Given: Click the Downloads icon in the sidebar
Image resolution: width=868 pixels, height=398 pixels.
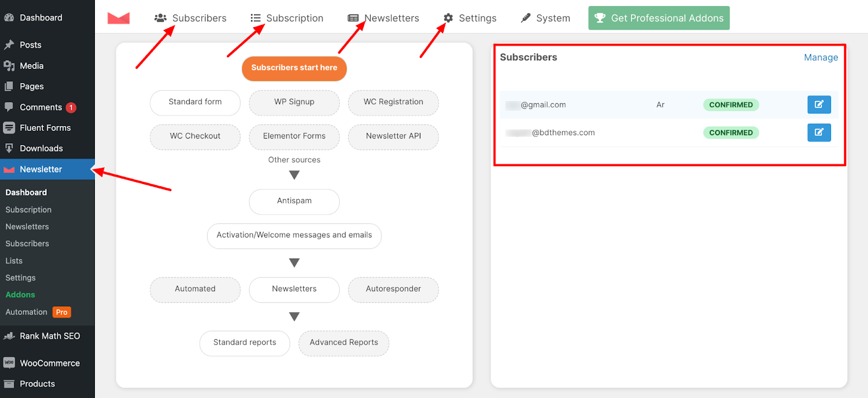Looking at the screenshot, I should coord(9,148).
